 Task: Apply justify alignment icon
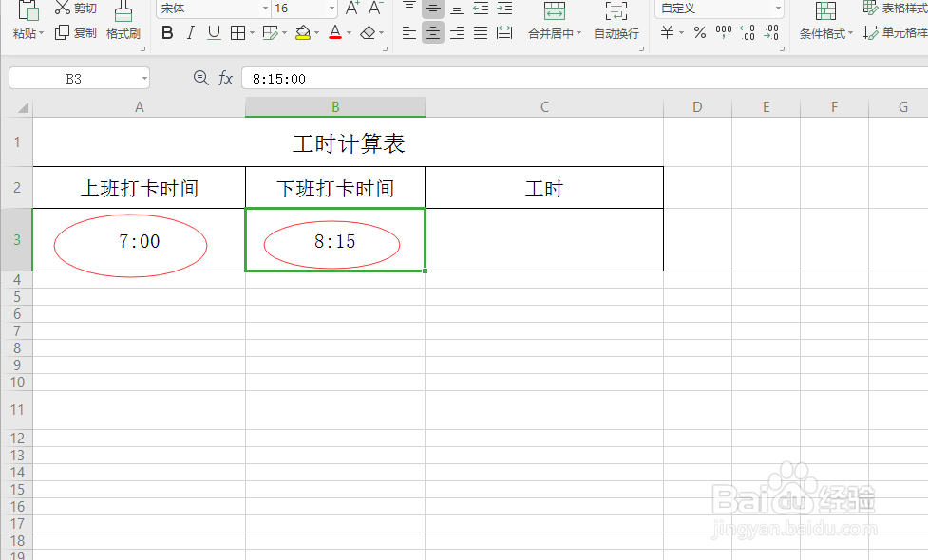point(481,32)
